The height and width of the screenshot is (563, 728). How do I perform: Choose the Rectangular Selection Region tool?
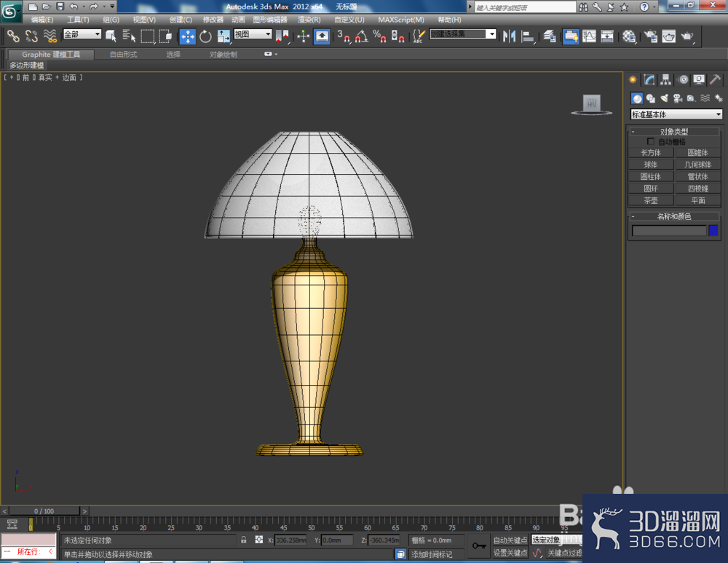point(148,36)
